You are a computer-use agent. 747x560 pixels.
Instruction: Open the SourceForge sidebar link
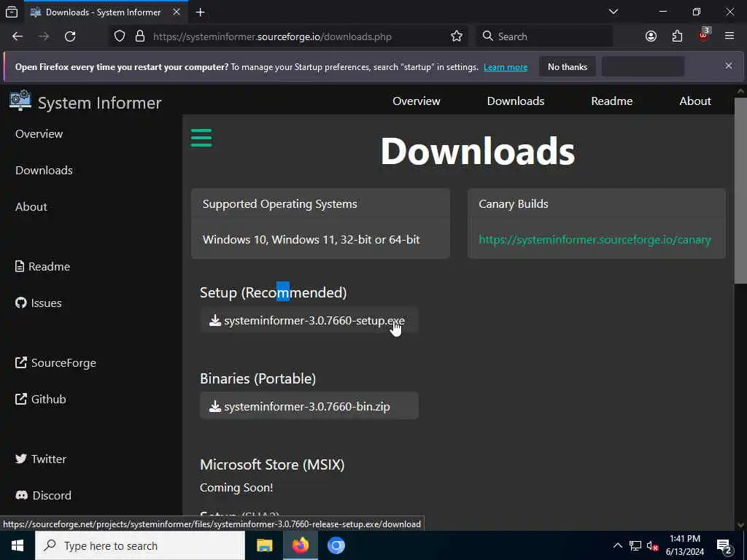tap(55, 363)
